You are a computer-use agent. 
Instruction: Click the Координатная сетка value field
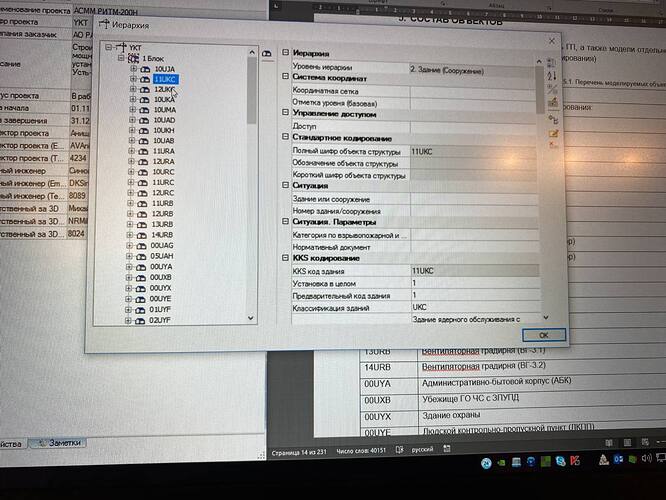click(x=470, y=90)
